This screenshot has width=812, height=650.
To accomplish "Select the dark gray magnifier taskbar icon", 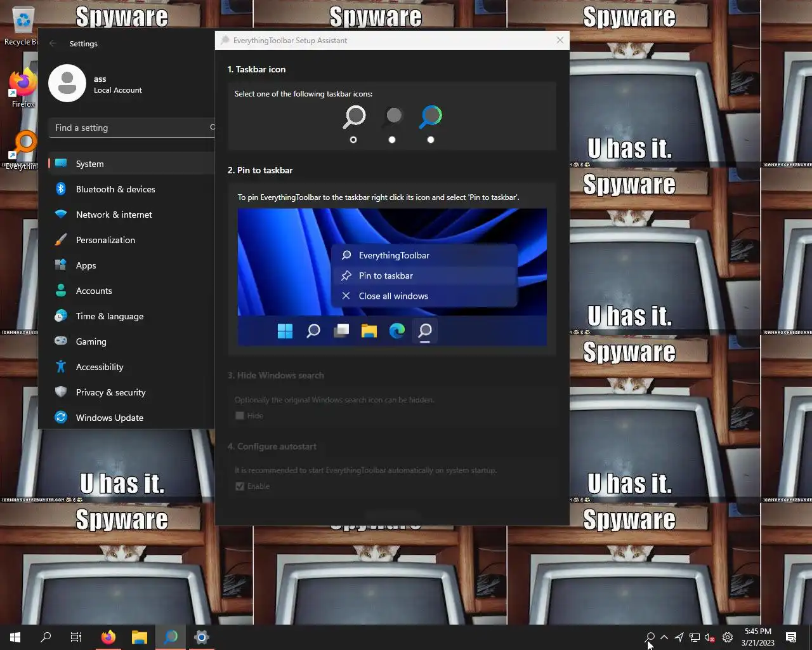I will point(393,117).
